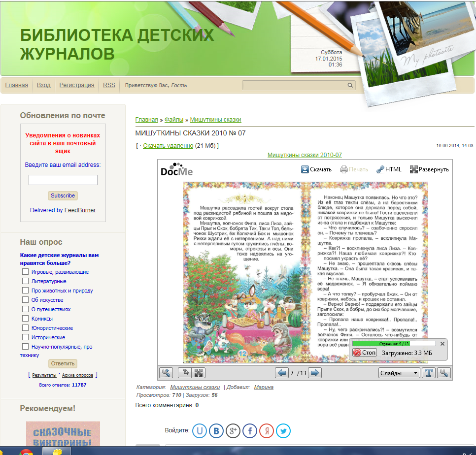Click the uploader Марина link

[264, 387]
